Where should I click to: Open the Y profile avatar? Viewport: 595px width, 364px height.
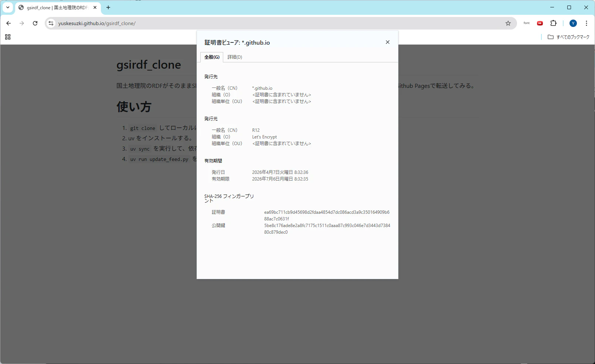573,23
